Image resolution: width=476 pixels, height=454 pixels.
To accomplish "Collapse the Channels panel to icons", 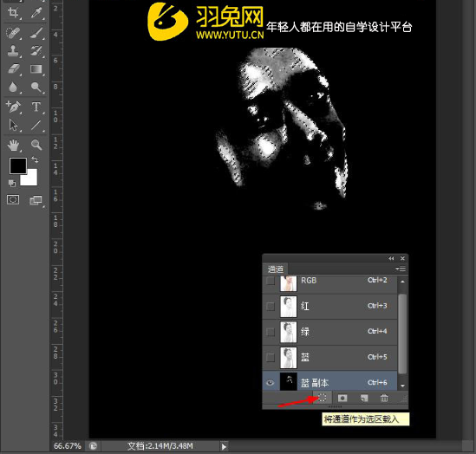I will point(391,258).
